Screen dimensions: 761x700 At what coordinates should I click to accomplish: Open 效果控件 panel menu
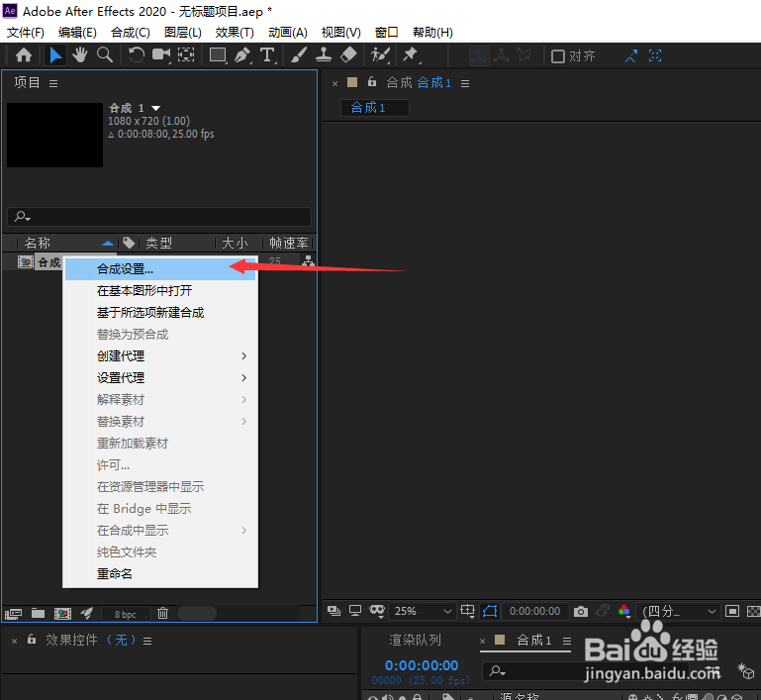click(x=147, y=642)
